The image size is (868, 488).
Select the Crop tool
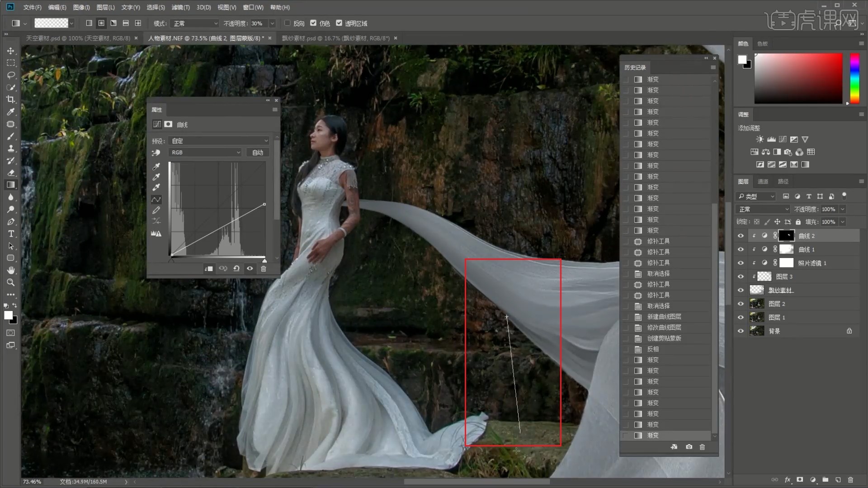tap(11, 99)
